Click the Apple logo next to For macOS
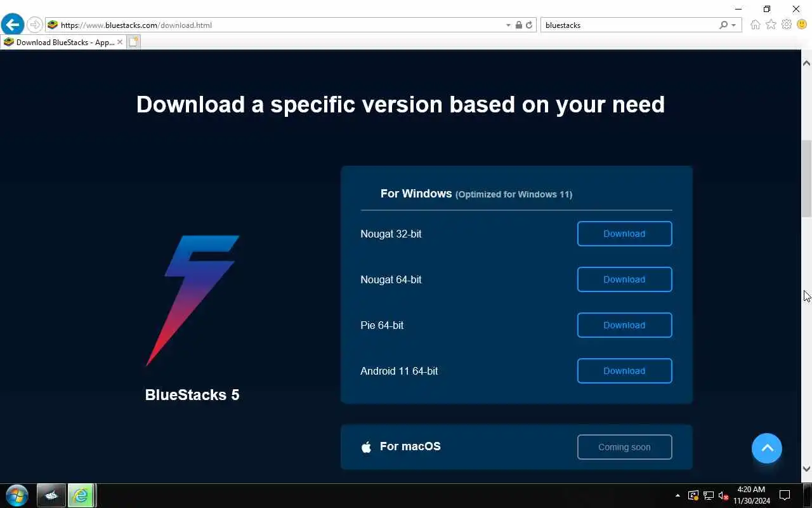The width and height of the screenshot is (812, 508). [x=366, y=447]
